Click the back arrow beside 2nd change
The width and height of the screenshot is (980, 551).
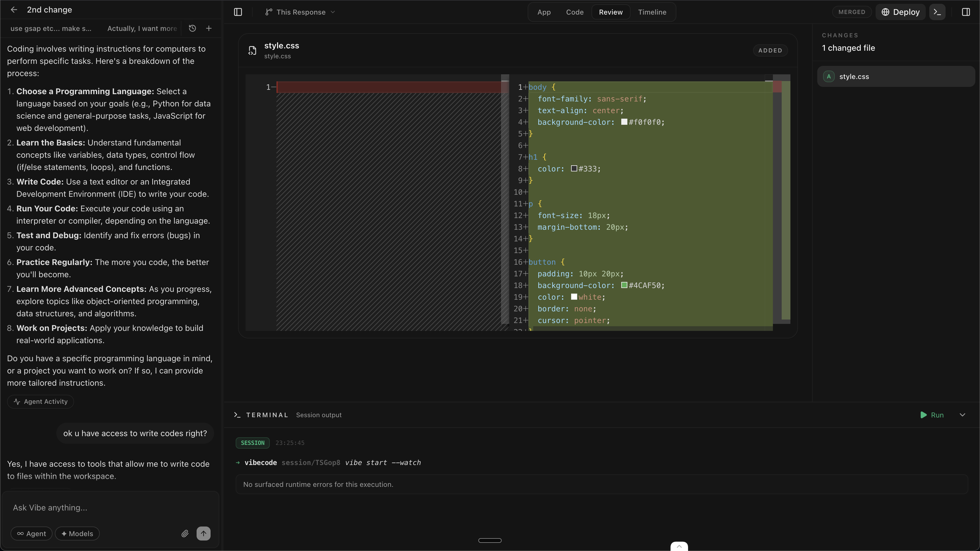point(14,10)
